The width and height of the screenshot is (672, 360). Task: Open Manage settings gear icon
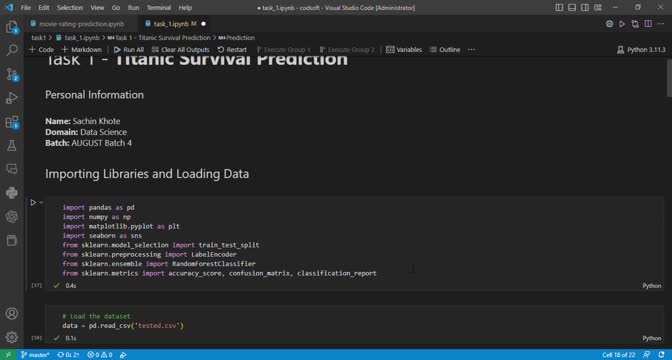pos(12,337)
